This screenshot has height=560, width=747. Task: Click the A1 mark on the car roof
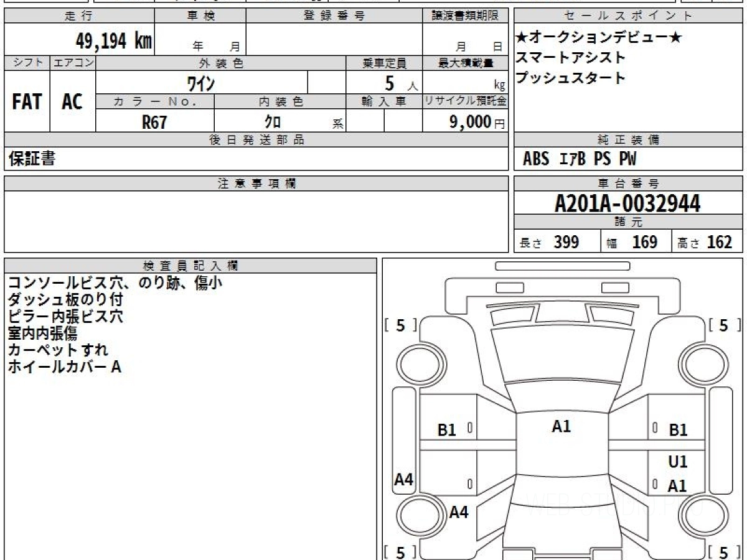pos(561,426)
